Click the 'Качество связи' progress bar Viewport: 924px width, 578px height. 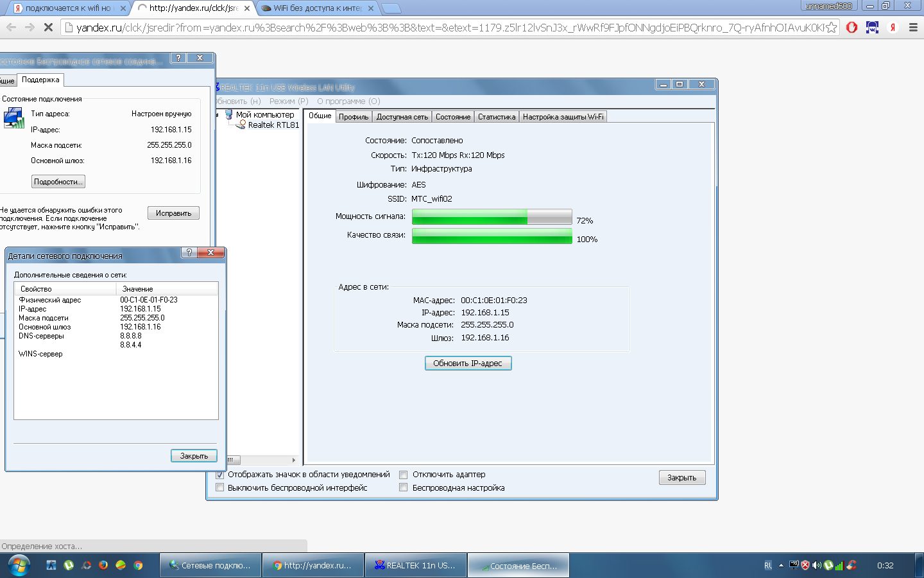(x=492, y=236)
